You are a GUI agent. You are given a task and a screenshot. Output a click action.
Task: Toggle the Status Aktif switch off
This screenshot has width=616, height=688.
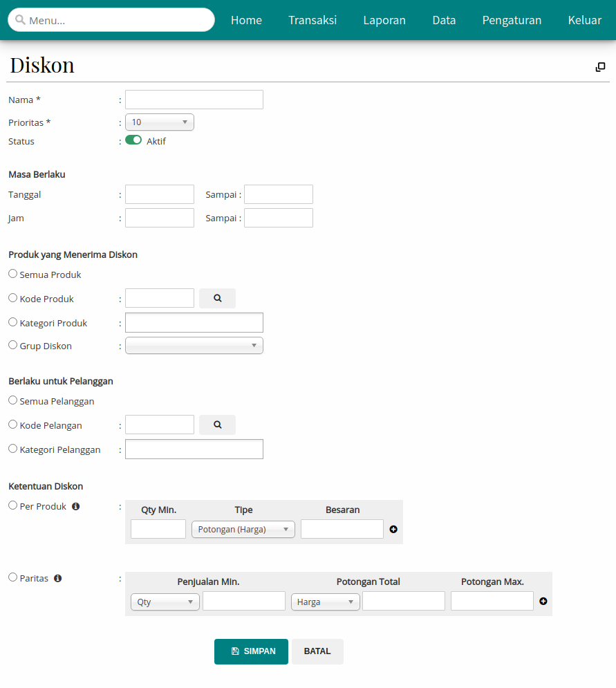pyautogui.click(x=133, y=139)
